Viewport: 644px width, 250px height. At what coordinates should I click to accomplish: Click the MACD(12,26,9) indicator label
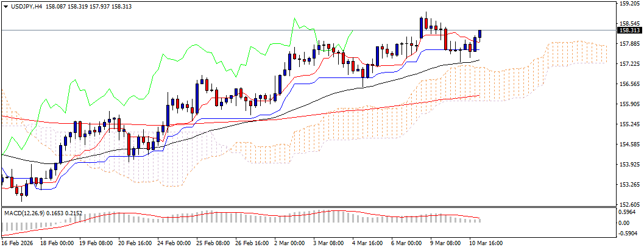tap(24, 213)
